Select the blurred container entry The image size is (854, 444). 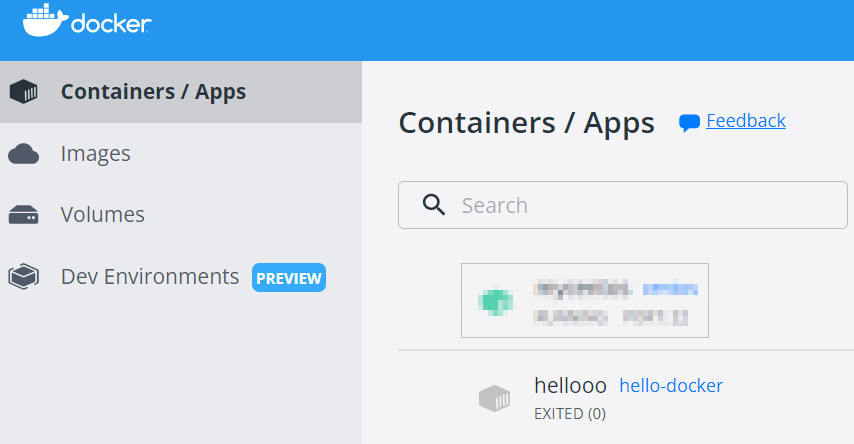tap(585, 300)
